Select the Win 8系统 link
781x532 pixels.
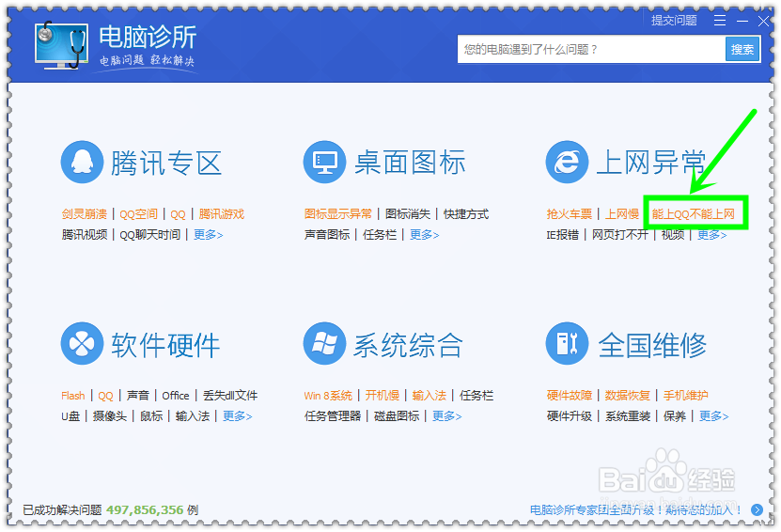coord(328,396)
